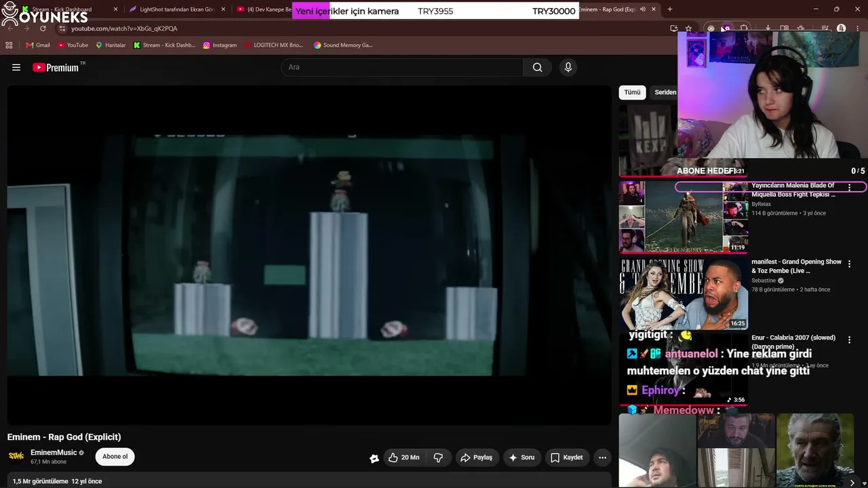Open the ByRelax channel name
The height and width of the screenshot is (488, 868).
pyautogui.click(x=762, y=204)
